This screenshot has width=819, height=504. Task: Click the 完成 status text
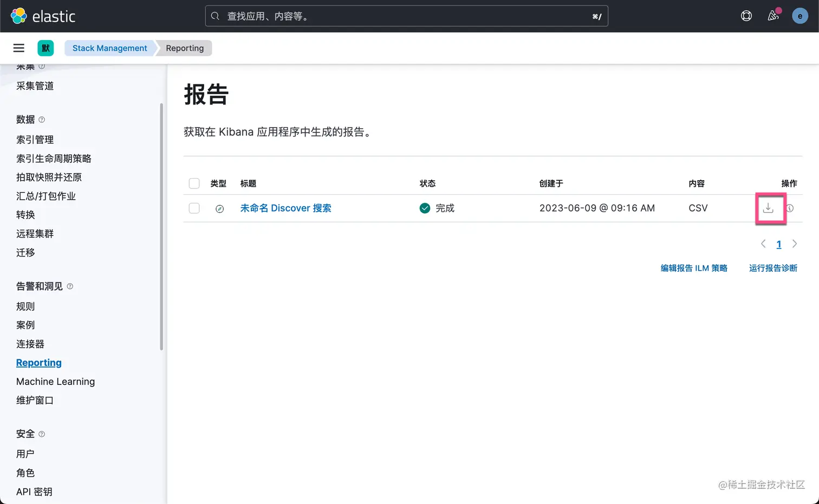tap(445, 208)
